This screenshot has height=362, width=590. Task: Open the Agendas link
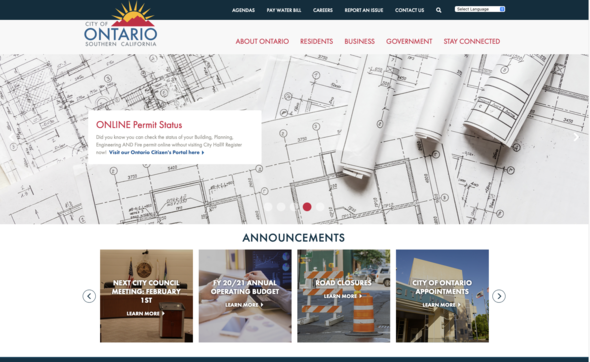pos(243,10)
